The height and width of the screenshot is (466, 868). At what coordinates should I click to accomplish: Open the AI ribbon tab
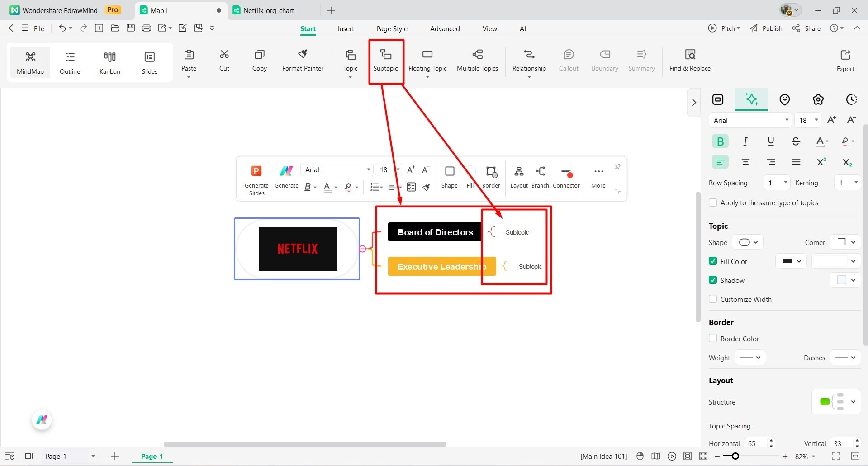[522, 28]
